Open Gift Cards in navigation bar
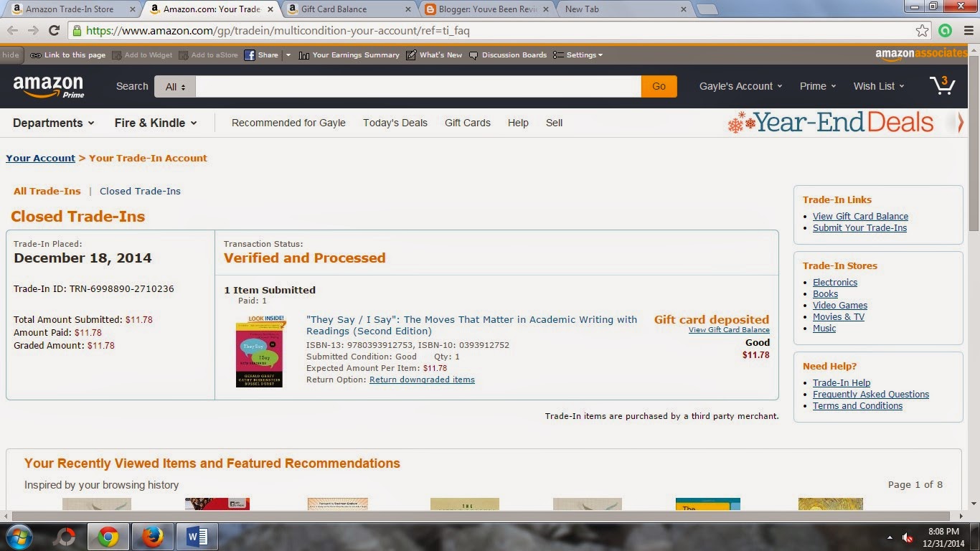The width and height of the screenshot is (980, 551). (468, 123)
